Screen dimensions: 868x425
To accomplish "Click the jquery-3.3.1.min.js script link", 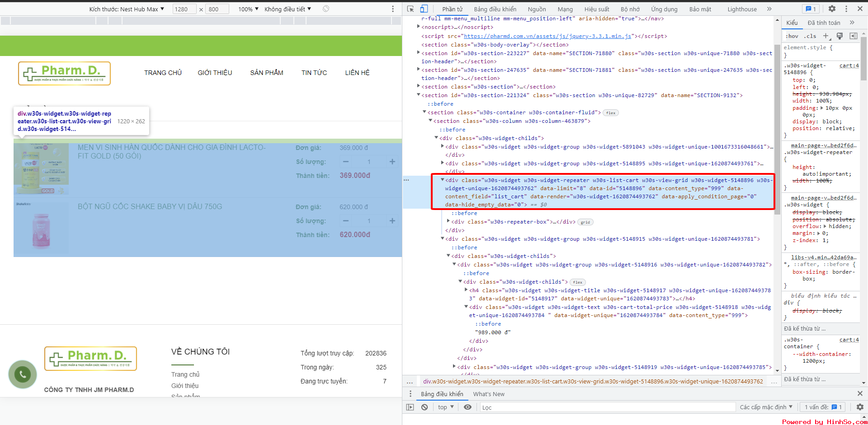I will pos(547,36).
